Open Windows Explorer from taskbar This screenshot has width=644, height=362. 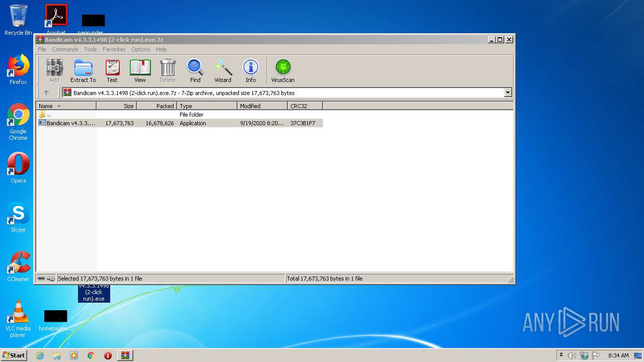point(57,355)
